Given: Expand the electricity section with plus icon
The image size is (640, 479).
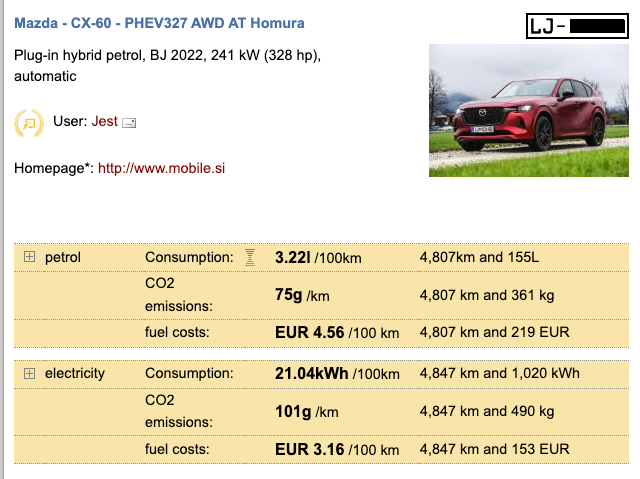Looking at the screenshot, I should point(29,373).
